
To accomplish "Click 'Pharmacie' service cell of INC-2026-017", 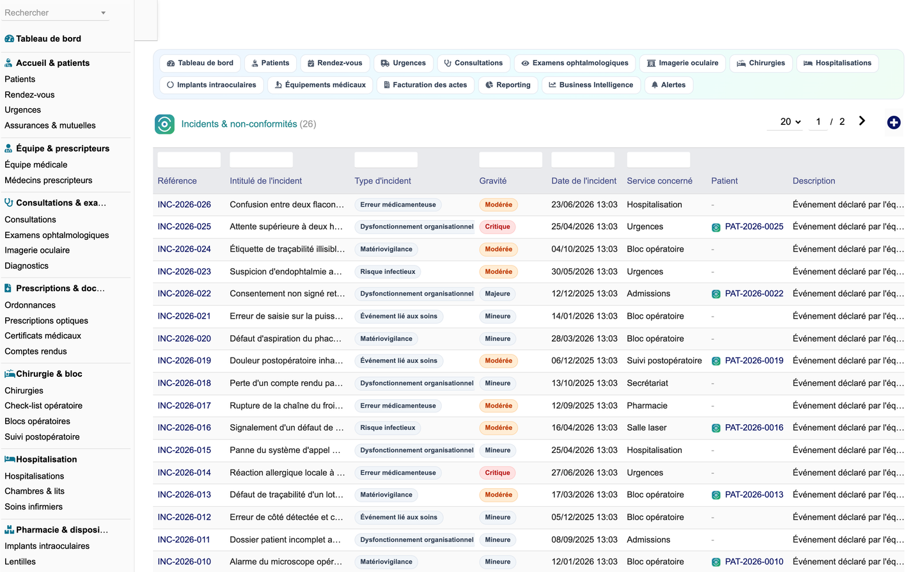I will click(647, 406).
